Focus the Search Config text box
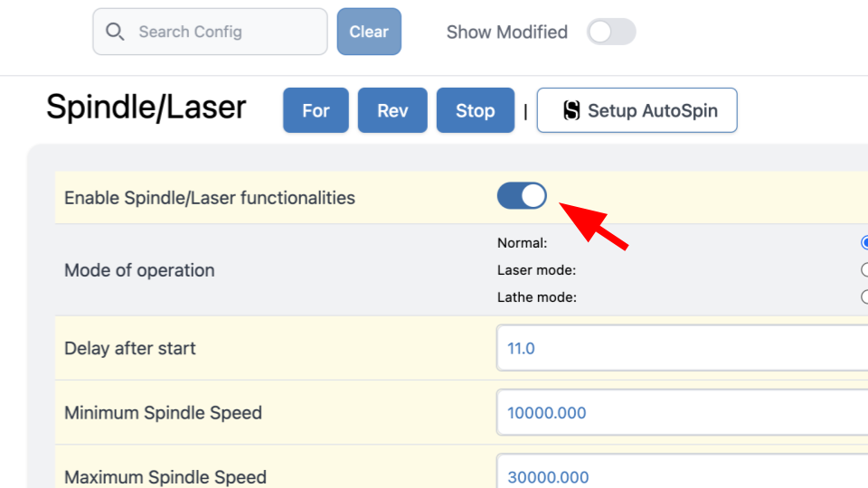The width and height of the screenshot is (868, 488). [210, 32]
